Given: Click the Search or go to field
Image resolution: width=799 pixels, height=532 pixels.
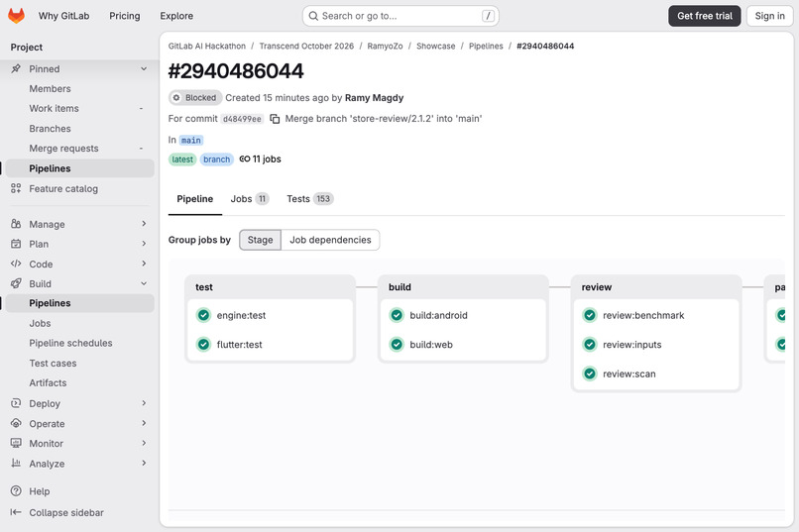Looking at the screenshot, I should click(x=400, y=16).
